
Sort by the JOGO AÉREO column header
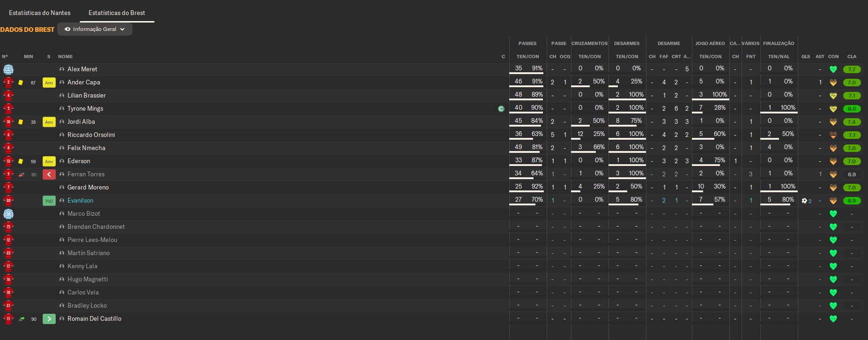(710, 43)
